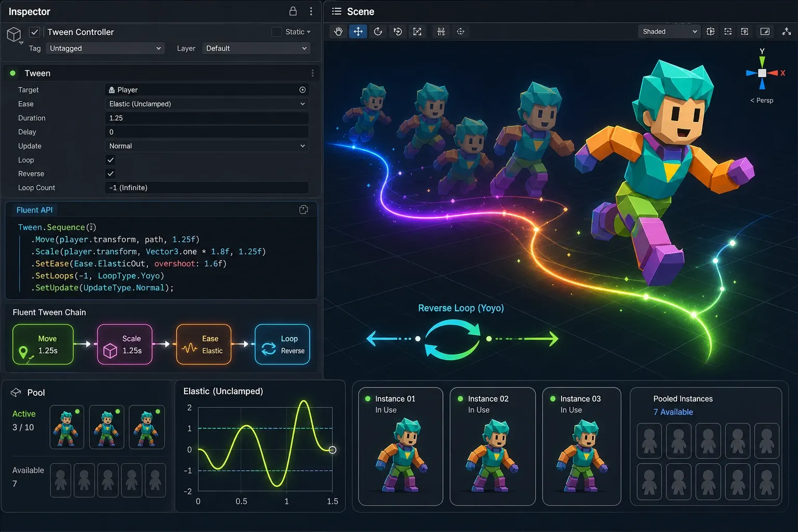Select the Move tool in Scene toolbar
The width and height of the screenshot is (798, 532).
(358, 32)
